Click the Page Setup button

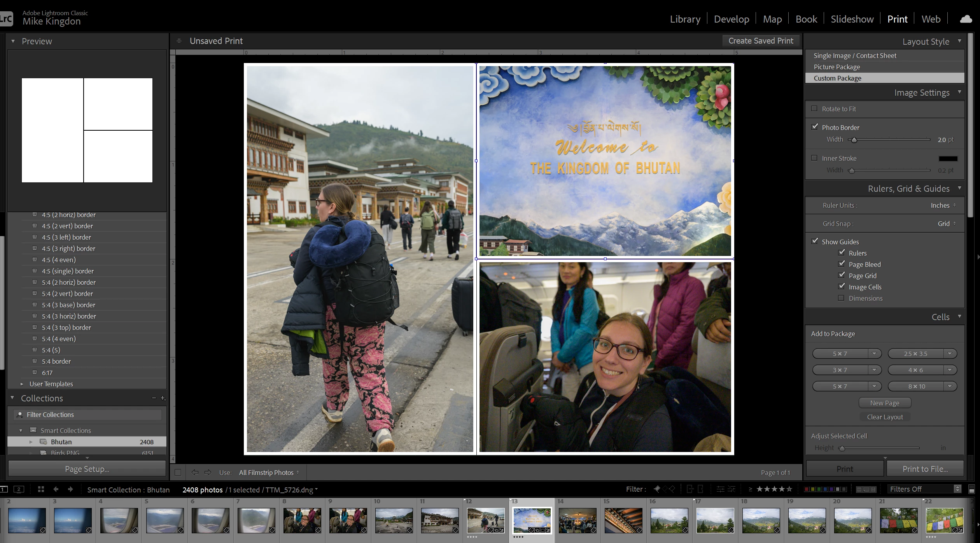point(87,469)
